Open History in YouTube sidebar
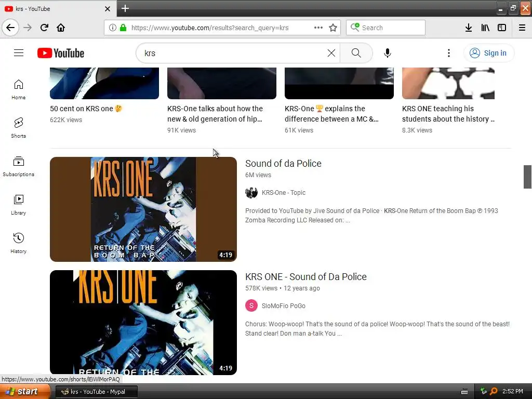Screen dimensions: 532x399 18,243
